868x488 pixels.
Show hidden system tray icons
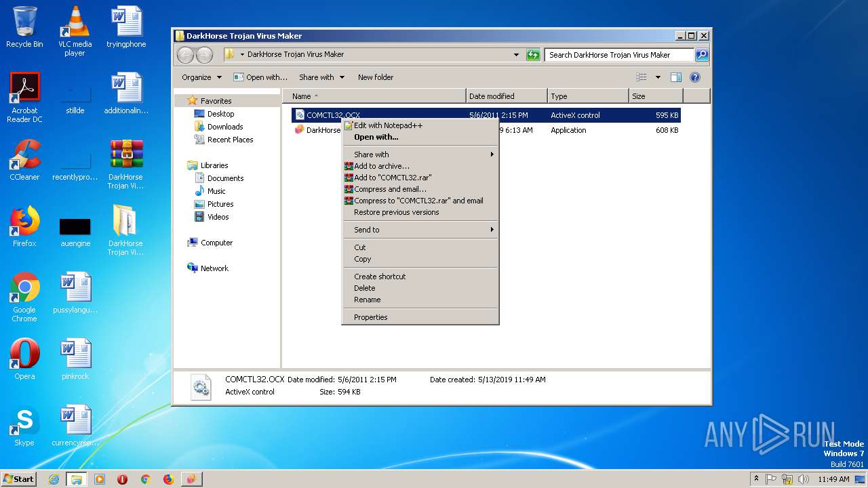tap(756, 479)
